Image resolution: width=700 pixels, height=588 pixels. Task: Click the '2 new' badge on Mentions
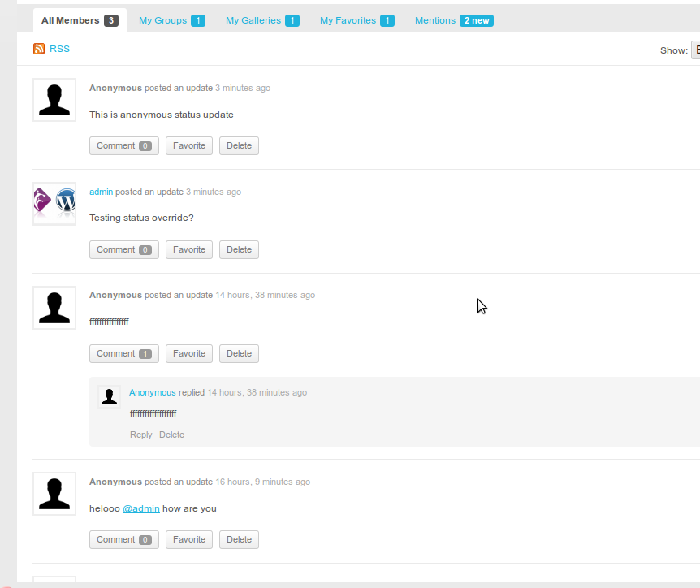click(x=477, y=19)
